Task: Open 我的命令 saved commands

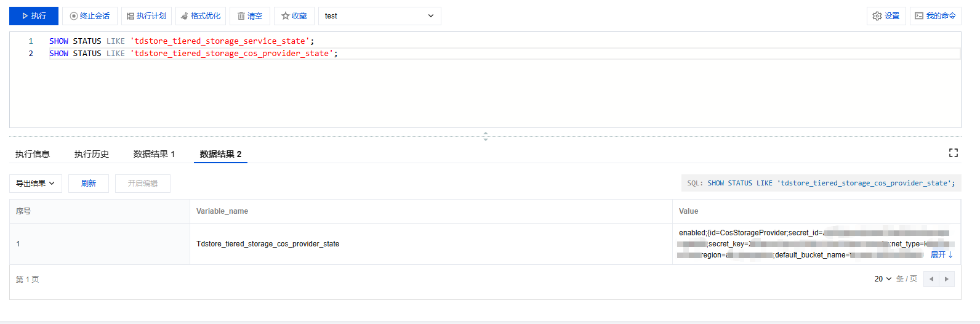Action: click(x=936, y=16)
